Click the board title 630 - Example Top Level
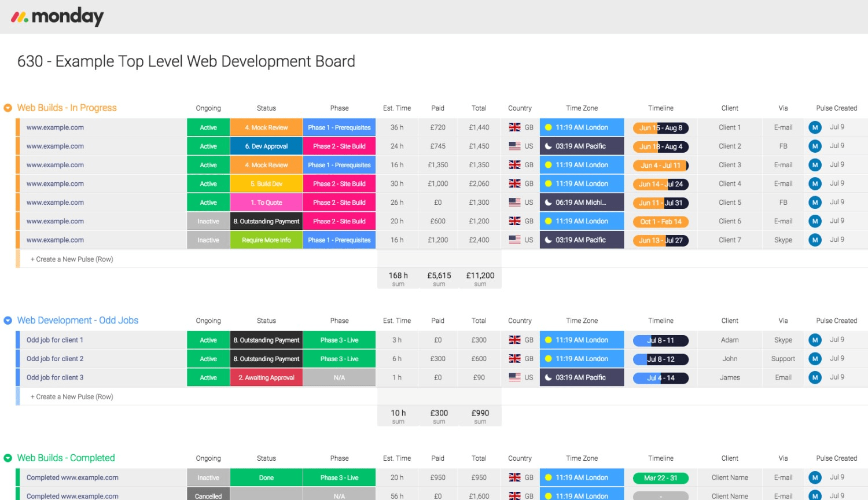 (x=186, y=61)
